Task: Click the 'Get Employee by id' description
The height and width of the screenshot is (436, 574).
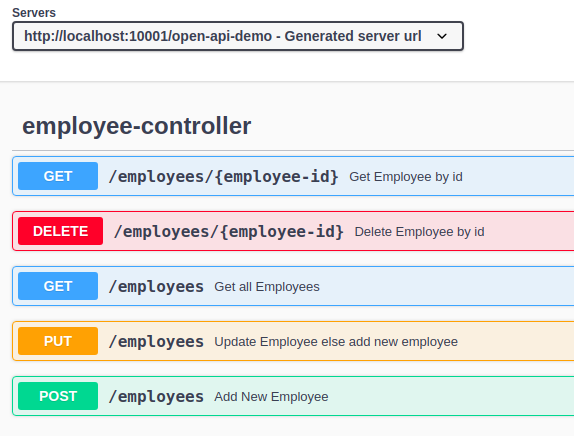Action: [406, 177]
